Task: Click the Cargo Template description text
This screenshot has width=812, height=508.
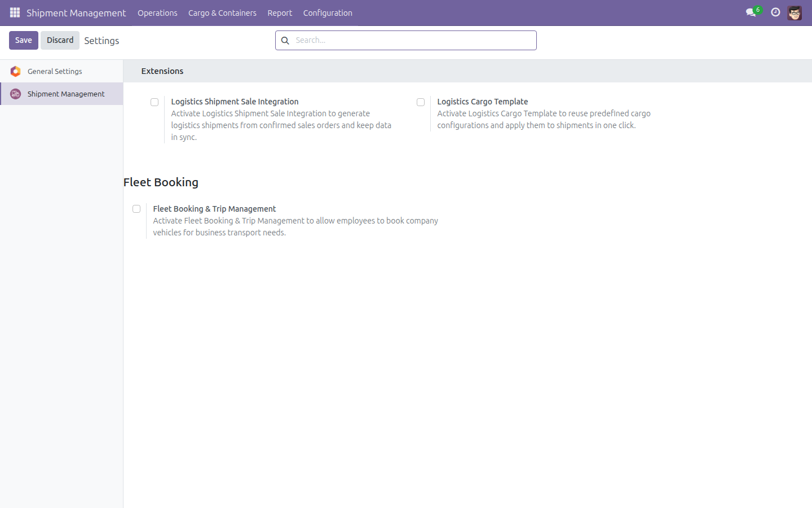Action: [x=544, y=119]
